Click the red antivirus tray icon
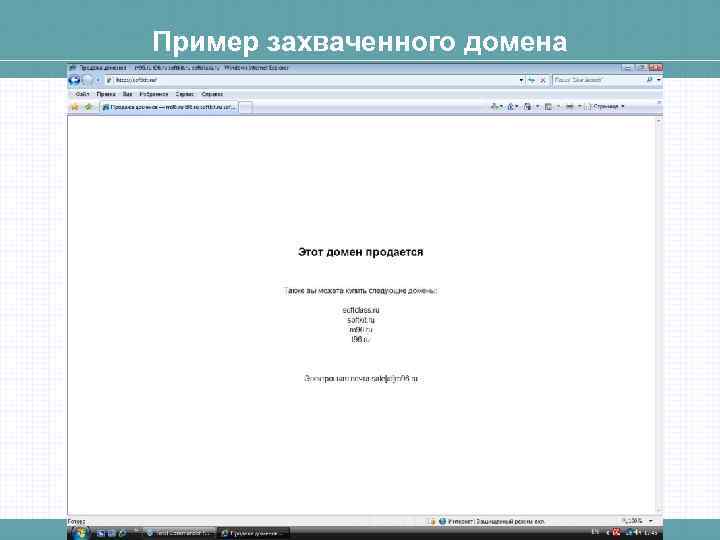 pos(616,533)
